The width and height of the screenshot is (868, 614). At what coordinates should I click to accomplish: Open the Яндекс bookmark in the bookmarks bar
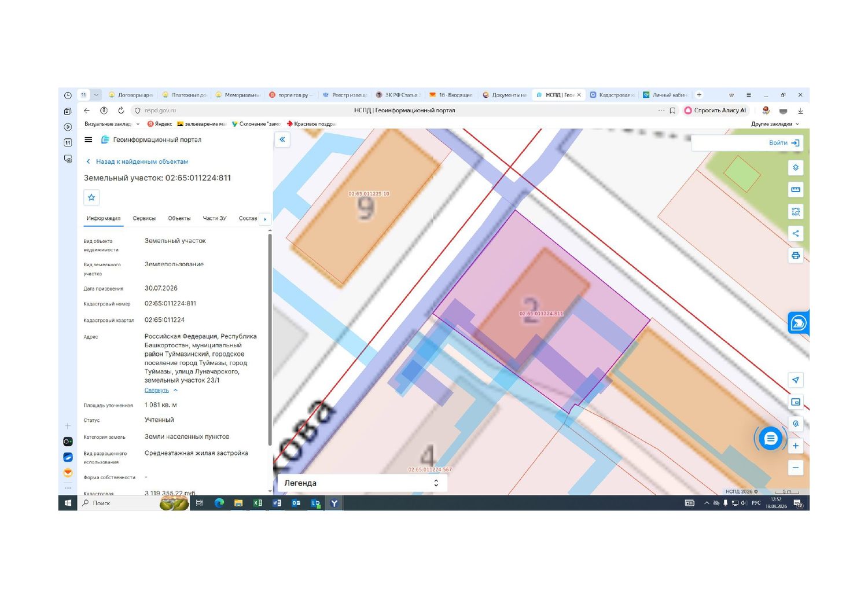[160, 124]
